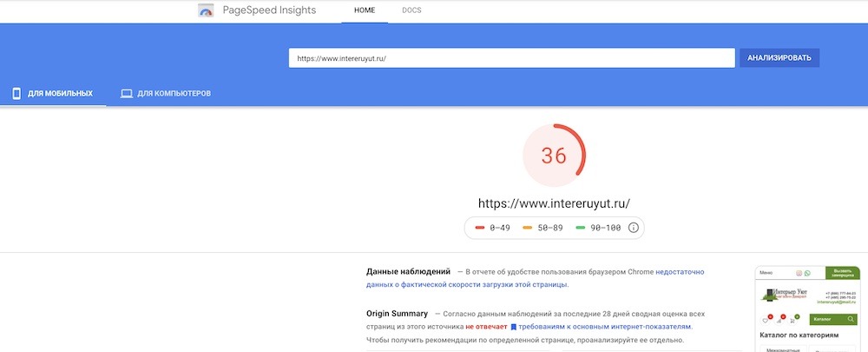Screen dimensions: 868x352
Task: Click the PageSpeed Insights title text
Action: click(x=269, y=10)
